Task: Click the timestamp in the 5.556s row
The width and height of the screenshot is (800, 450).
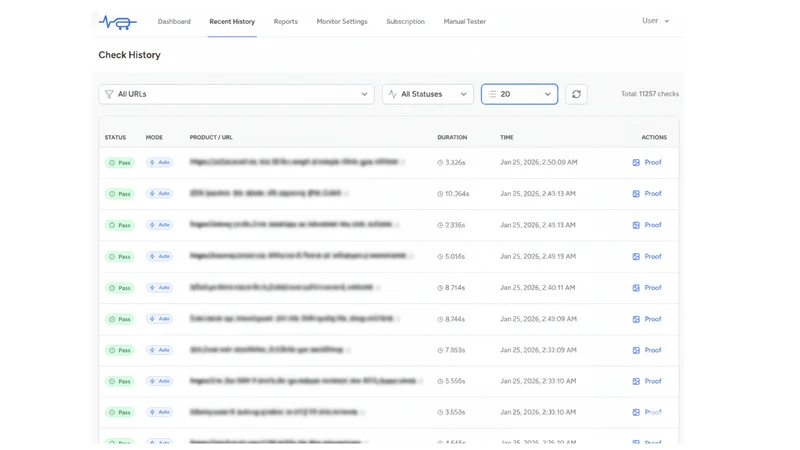Action: (x=538, y=381)
